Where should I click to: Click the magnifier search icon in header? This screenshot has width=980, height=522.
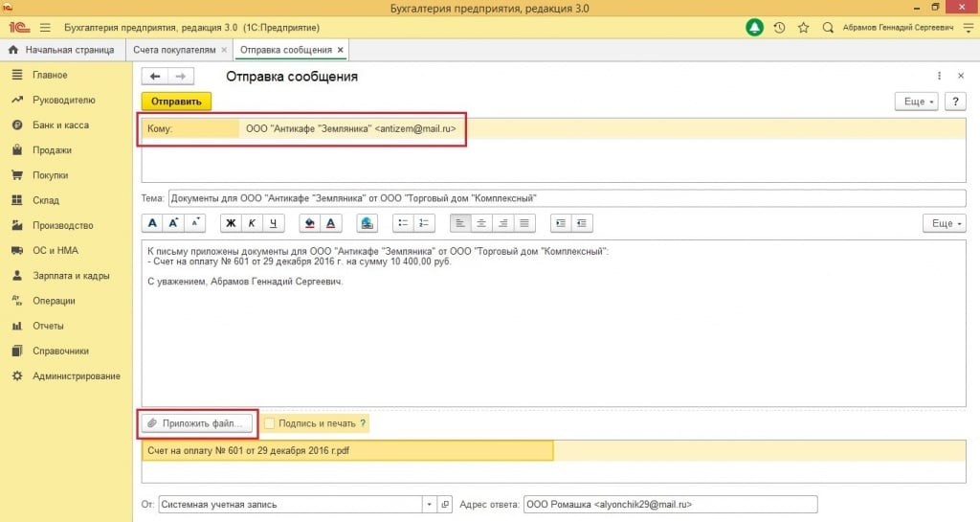tap(828, 28)
